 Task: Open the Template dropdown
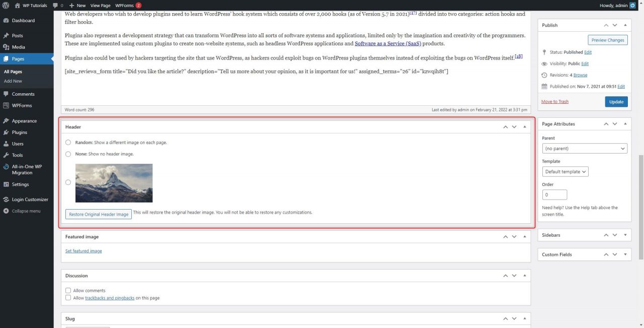(x=565, y=171)
